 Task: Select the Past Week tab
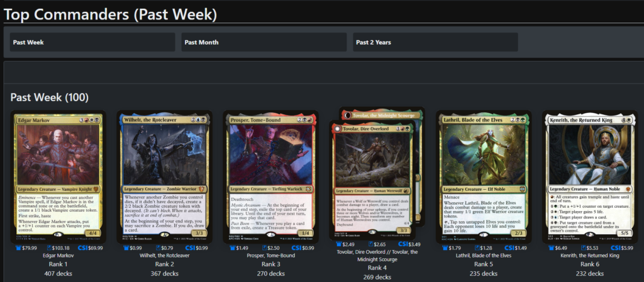(92, 42)
